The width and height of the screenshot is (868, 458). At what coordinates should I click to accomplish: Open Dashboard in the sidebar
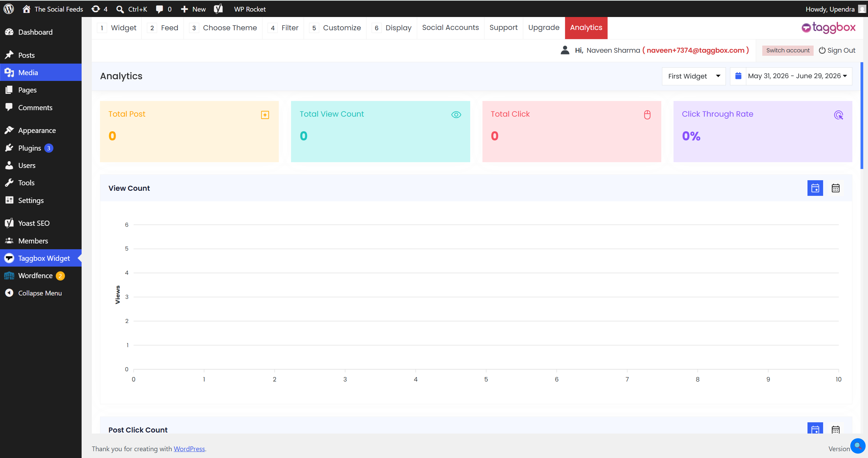[x=41, y=32]
